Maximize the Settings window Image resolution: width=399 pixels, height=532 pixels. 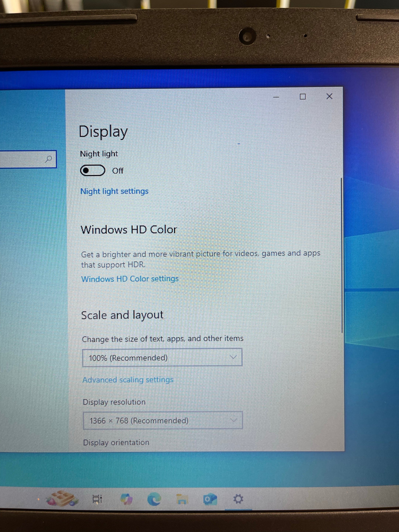coord(303,97)
